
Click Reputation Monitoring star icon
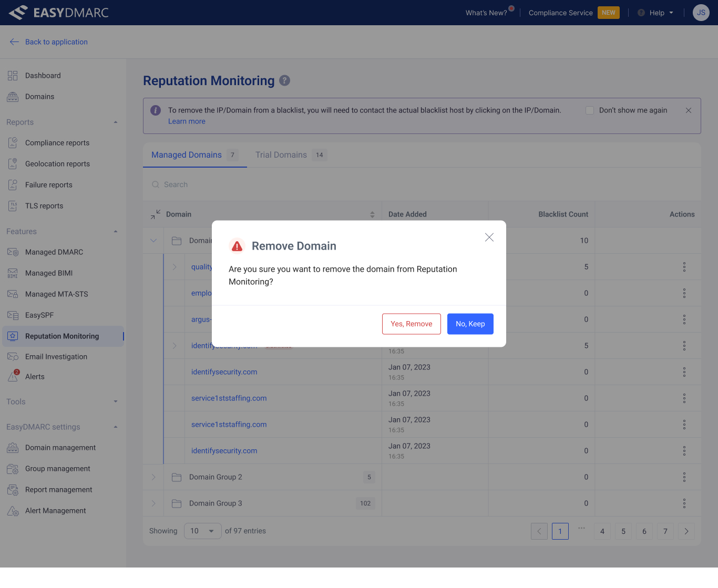pos(13,336)
